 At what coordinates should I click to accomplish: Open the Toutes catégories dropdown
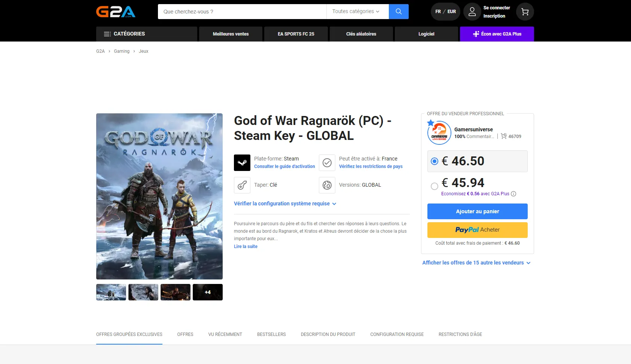pos(356,12)
